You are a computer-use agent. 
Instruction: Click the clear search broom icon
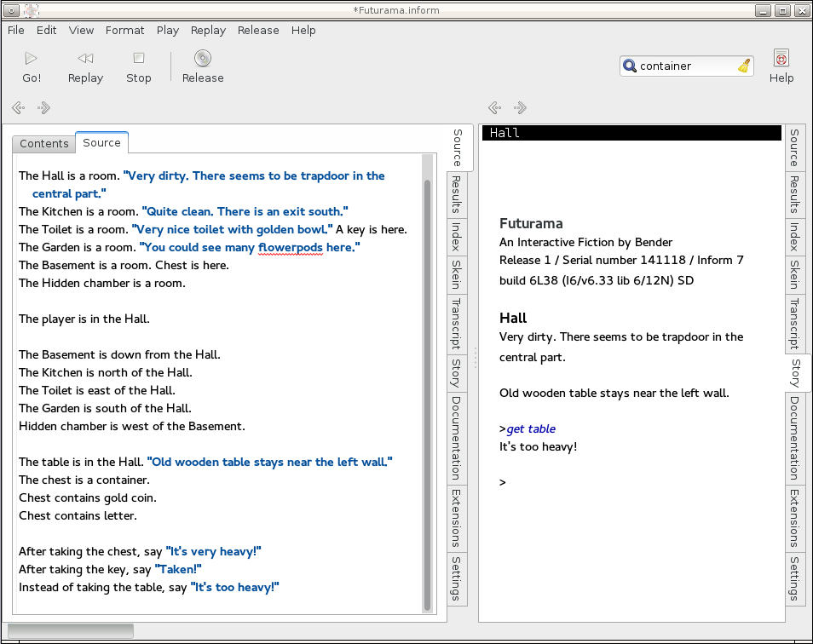(744, 66)
